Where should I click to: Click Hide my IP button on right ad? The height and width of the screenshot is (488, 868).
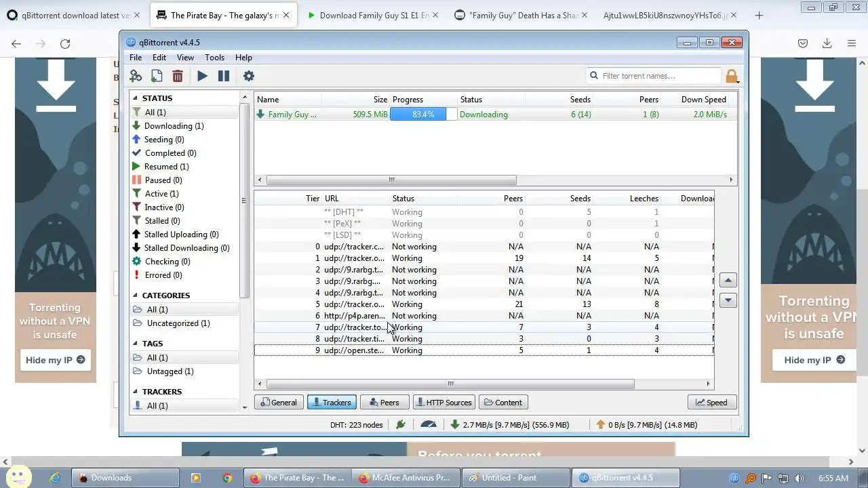(814, 360)
